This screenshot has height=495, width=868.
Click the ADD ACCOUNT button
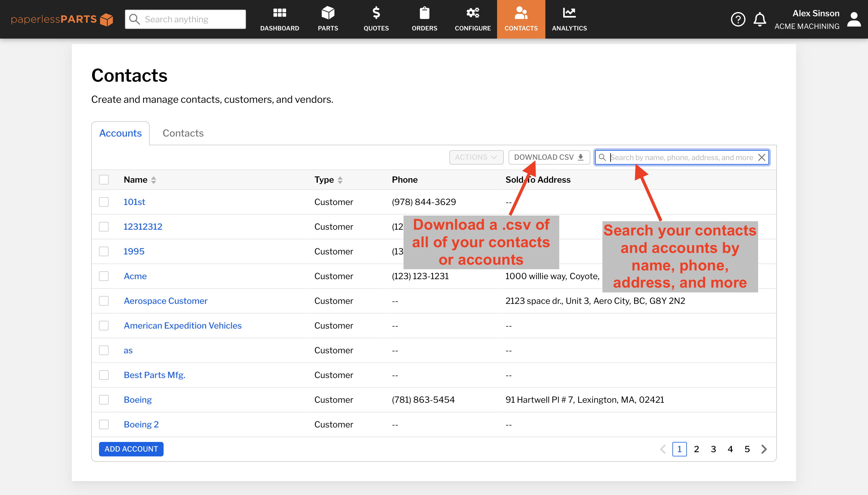pos(131,449)
